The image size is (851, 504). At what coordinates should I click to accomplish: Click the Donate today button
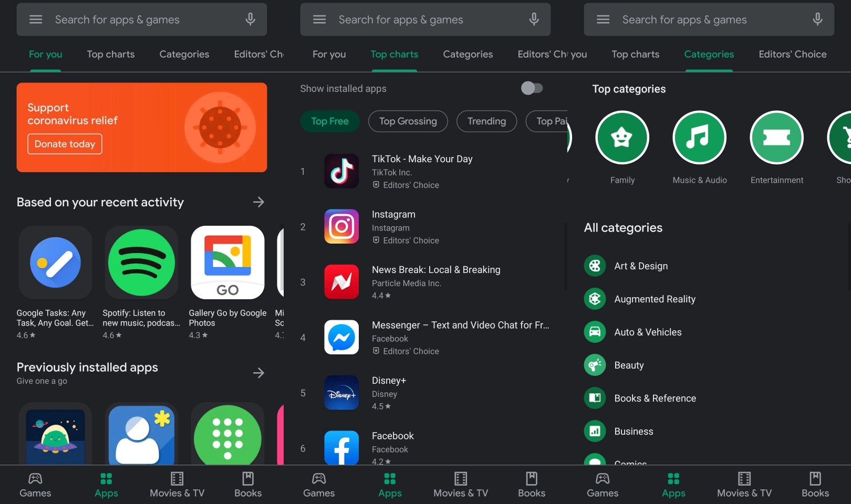point(65,144)
